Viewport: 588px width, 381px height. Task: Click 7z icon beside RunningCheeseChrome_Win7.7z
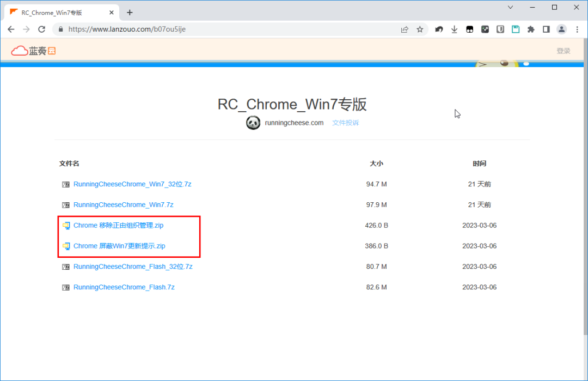pos(66,205)
